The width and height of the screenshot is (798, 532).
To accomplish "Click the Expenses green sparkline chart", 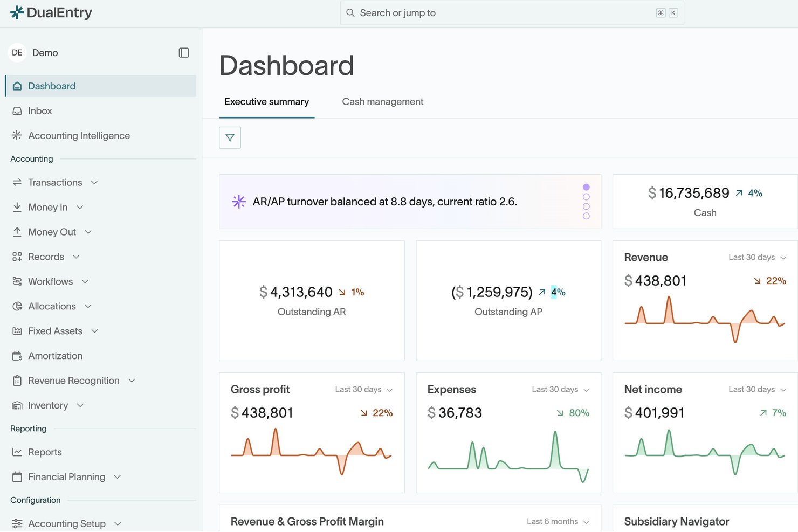I will click(x=508, y=457).
